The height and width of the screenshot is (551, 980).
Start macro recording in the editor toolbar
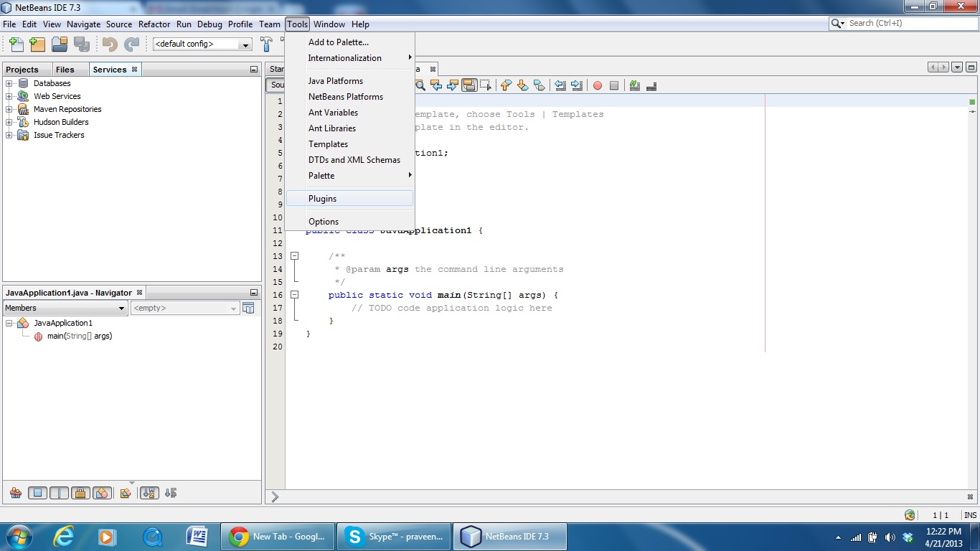pyautogui.click(x=598, y=85)
